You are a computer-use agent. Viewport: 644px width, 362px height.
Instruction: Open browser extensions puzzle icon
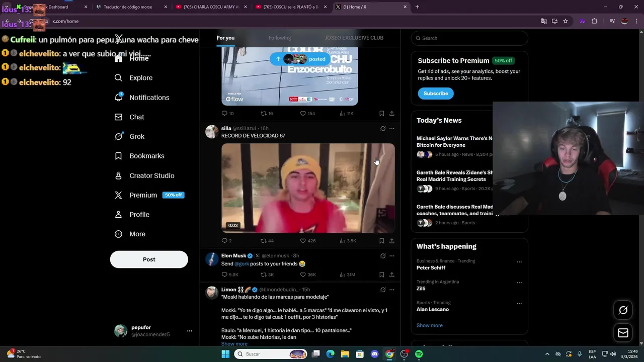[x=595, y=21]
